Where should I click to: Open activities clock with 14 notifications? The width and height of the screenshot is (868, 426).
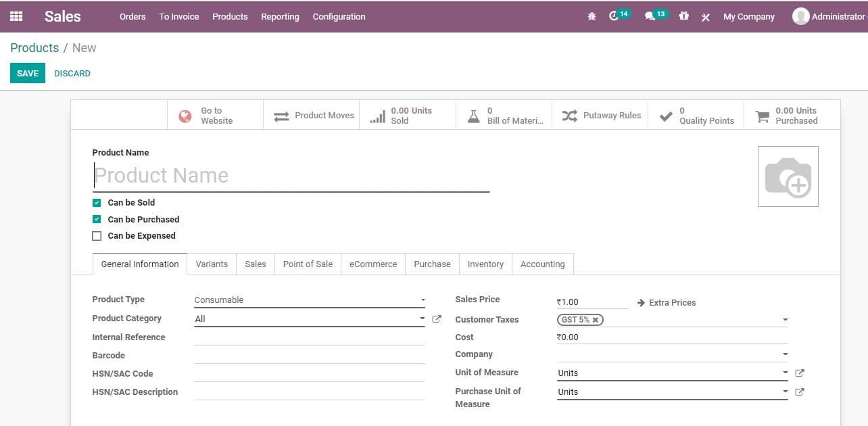615,16
